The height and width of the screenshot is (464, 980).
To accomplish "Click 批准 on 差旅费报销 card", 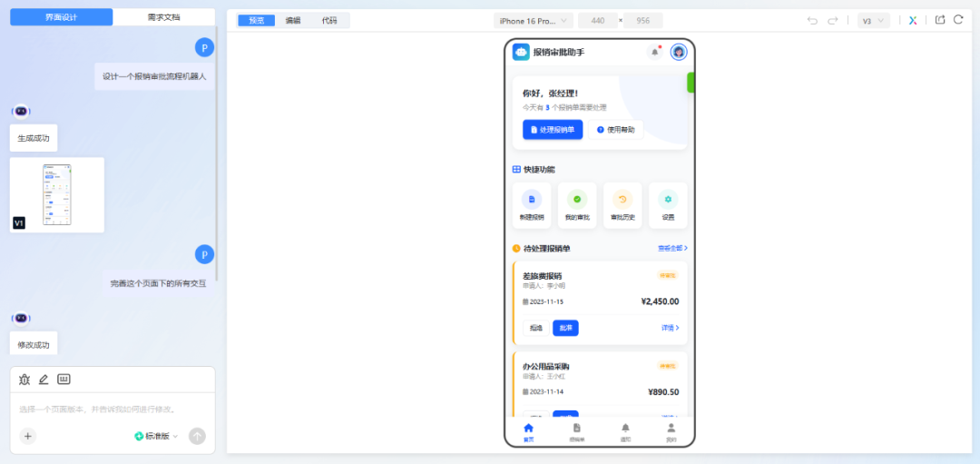I will [565, 328].
